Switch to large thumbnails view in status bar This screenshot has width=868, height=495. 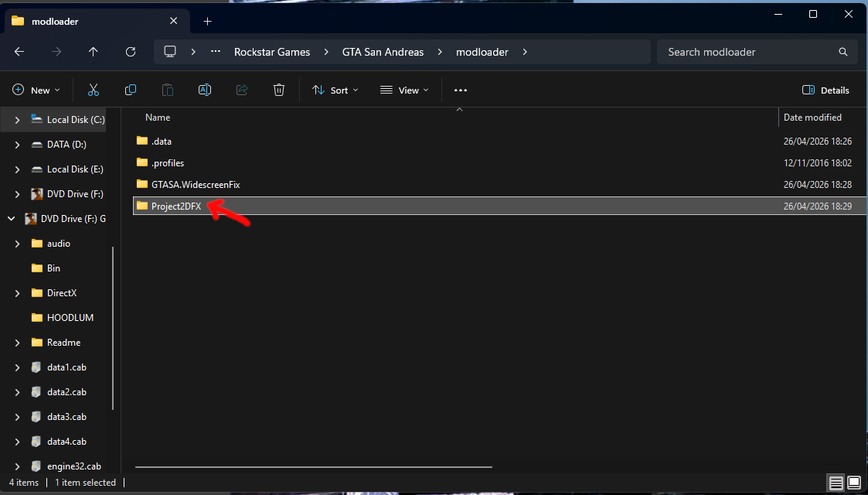tap(854, 483)
